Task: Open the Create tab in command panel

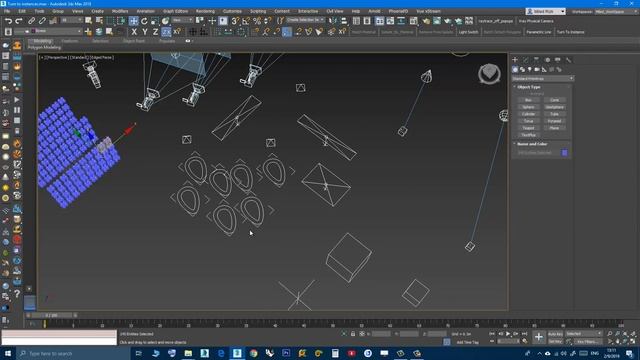Action: [515, 60]
